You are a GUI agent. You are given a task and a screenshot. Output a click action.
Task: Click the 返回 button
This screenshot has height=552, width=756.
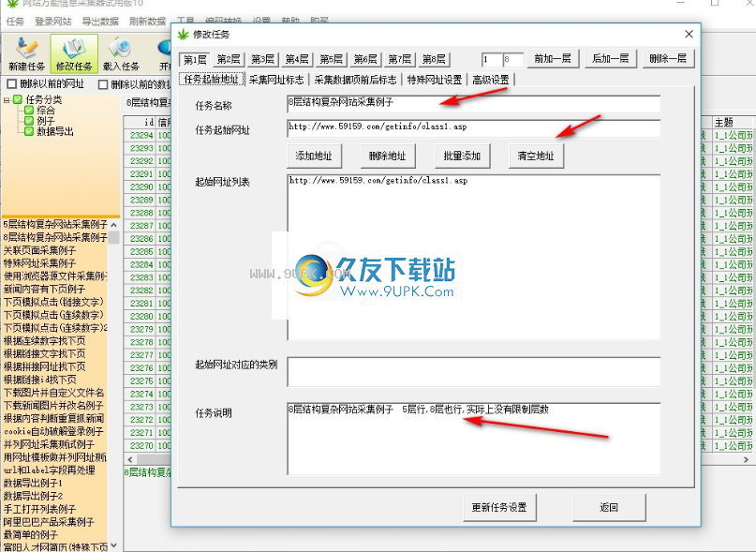609,508
